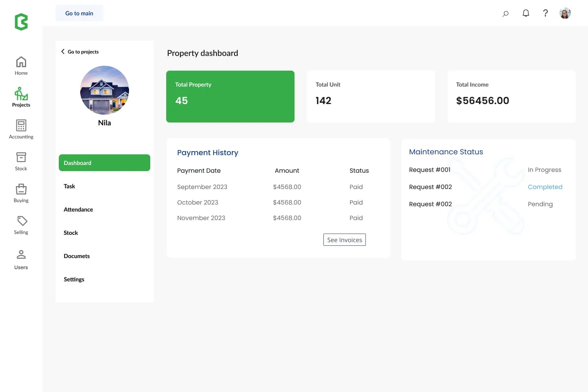Open notifications bell icon
Image resolution: width=588 pixels, height=392 pixels.
tap(526, 13)
